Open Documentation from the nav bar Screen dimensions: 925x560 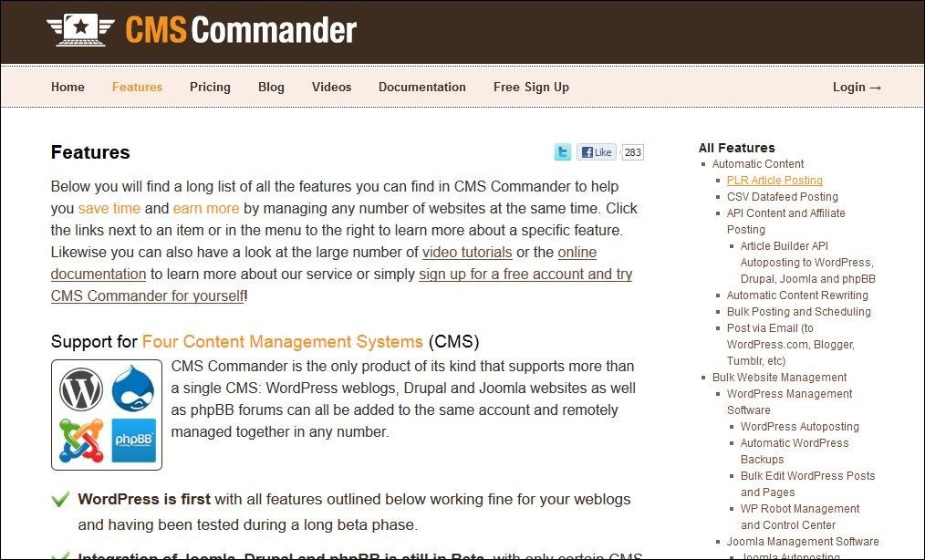pos(422,87)
